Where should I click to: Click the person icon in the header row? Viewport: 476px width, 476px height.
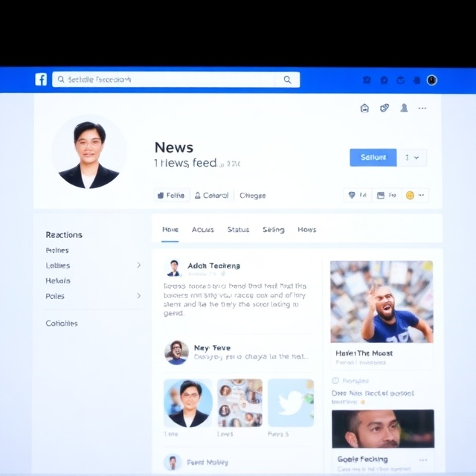click(404, 108)
